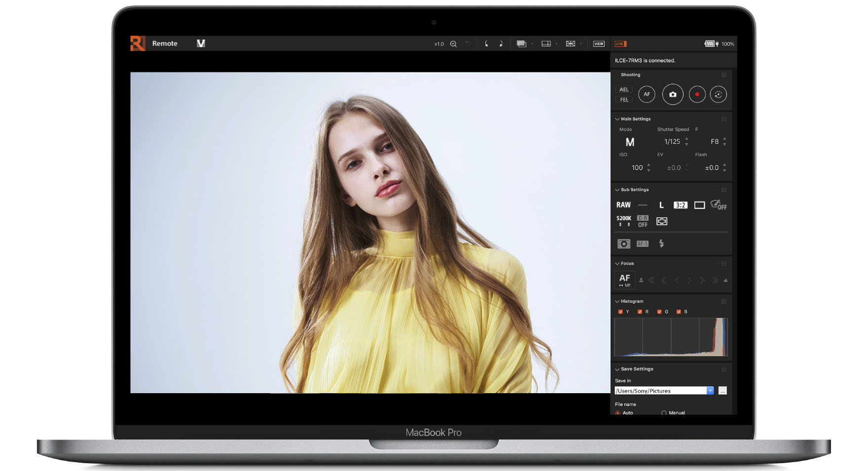Open the 3:2 aspect ratio setting
This screenshot has width=868, height=471.
680,205
